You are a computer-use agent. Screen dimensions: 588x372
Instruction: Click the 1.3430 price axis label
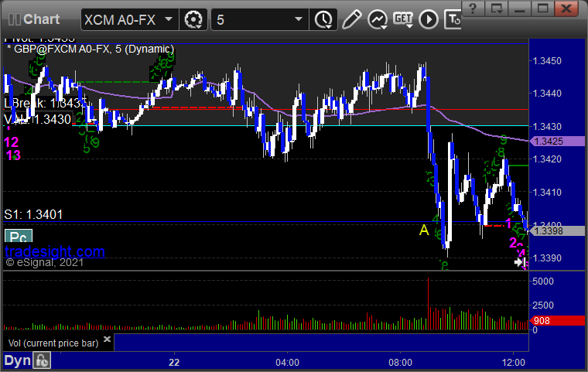[x=547, y=126]
